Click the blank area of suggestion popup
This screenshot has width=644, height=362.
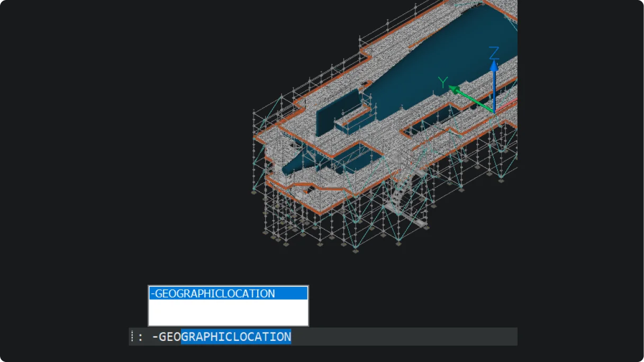[228, 313]
